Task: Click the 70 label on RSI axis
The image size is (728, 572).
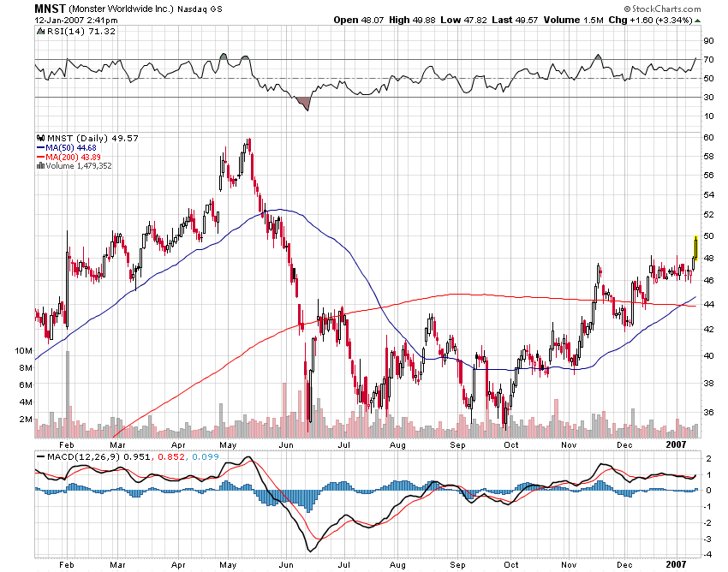Action: click(x=708, y=59)
